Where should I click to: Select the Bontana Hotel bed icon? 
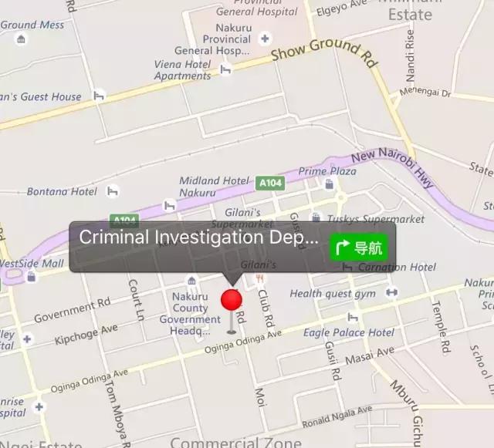click(113, 191)
